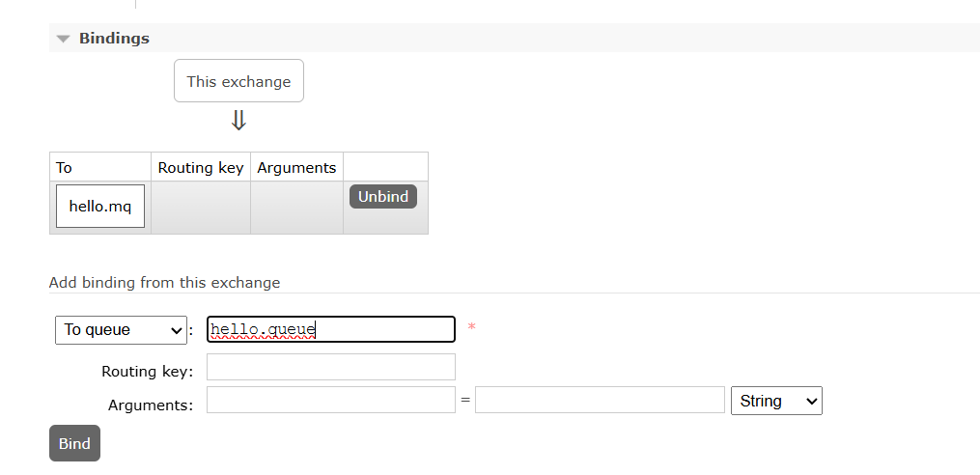Open the To queue destination dropdown

(x=120, y=330)
